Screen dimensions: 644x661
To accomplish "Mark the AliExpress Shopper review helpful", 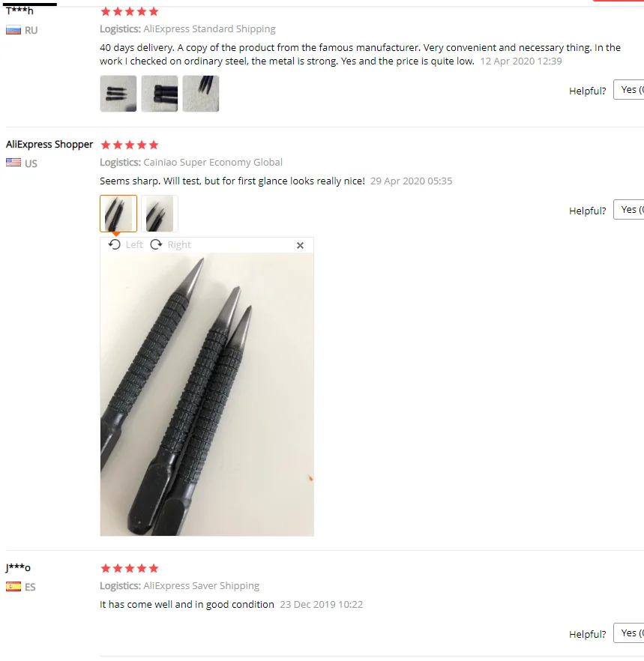I will [x=629, y=210].
